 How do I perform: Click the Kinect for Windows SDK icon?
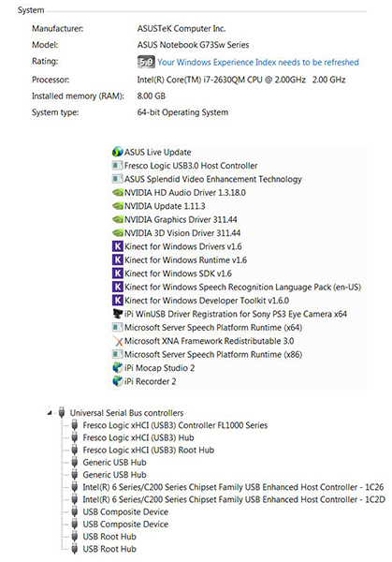coord(118,274)
